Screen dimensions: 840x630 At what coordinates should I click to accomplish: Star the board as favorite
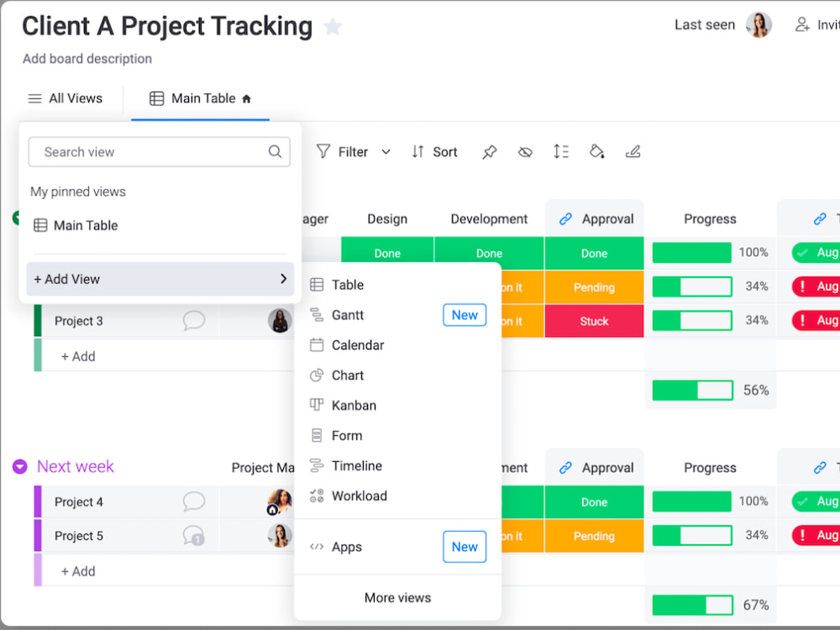tap(333, 26)
